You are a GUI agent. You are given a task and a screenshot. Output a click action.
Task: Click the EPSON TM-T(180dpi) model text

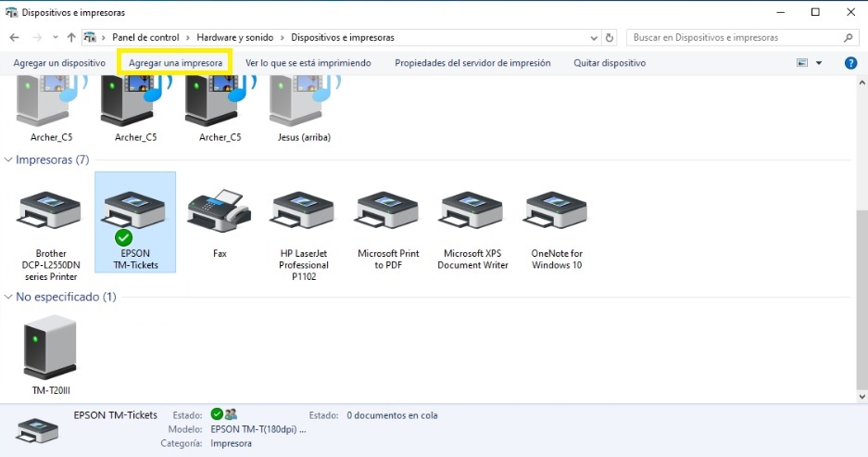pyautogui.click(x=258, y=429)
